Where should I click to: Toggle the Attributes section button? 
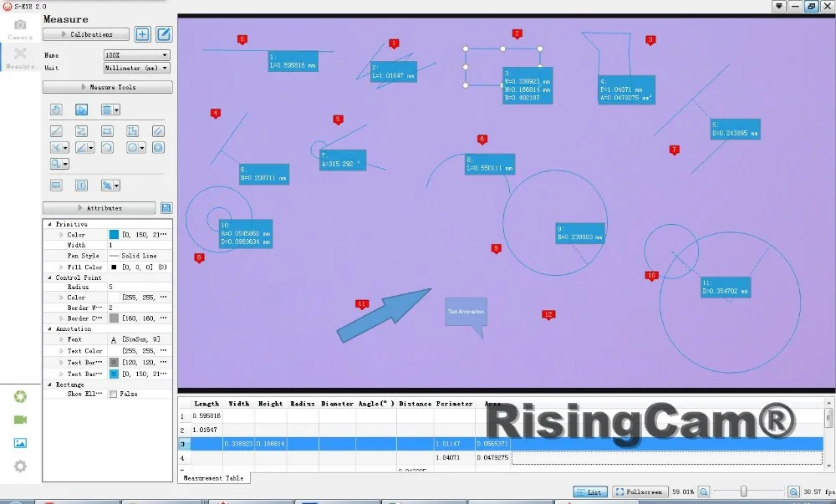[x=99, y=208]
